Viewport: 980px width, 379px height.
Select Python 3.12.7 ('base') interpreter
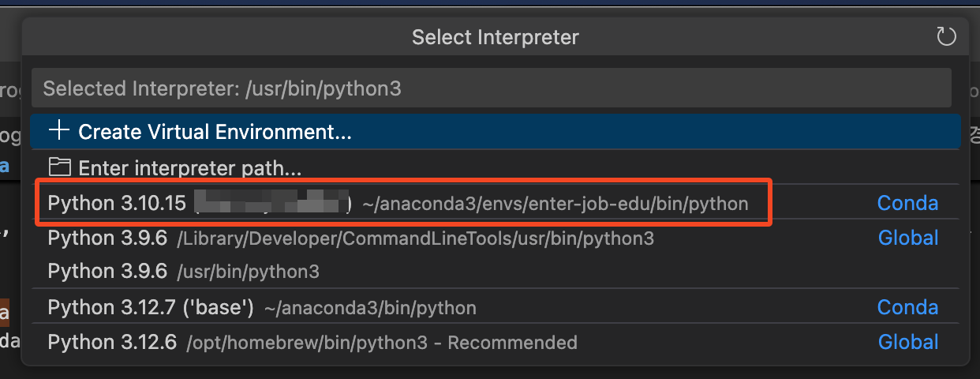tap(150, 307)
